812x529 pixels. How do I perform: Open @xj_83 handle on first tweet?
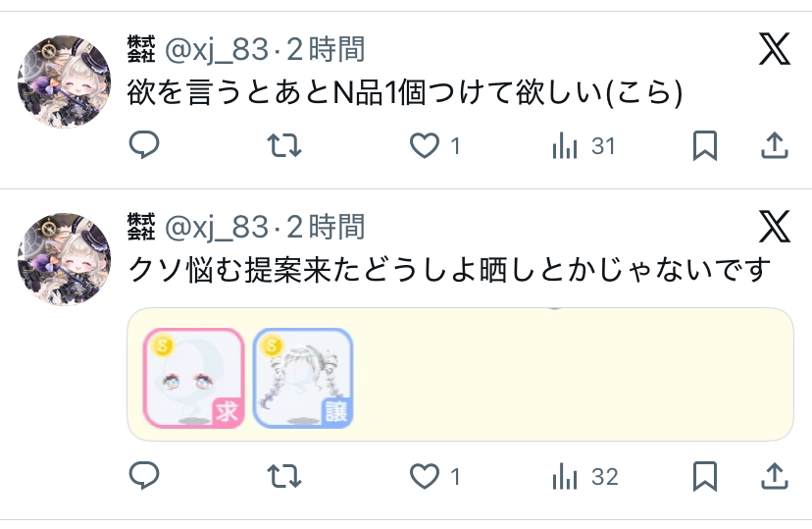click(x=217, y=50)
